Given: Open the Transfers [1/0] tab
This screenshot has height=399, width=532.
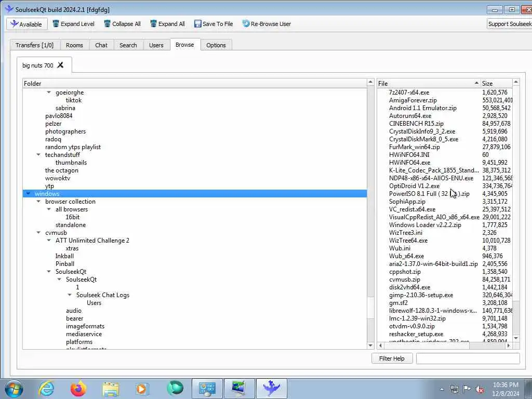Looking at the screenshot, I should [35, 45].
